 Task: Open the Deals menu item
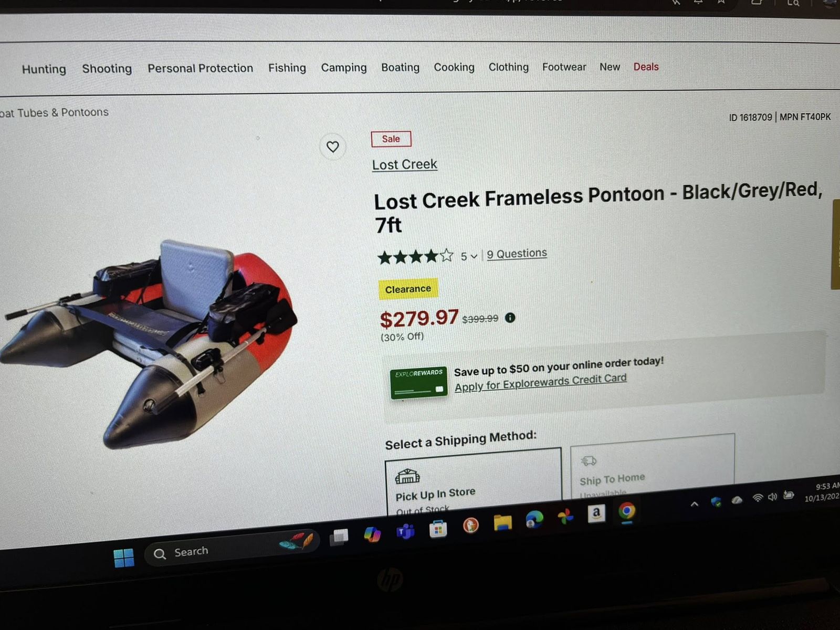[x=646, y=67]
